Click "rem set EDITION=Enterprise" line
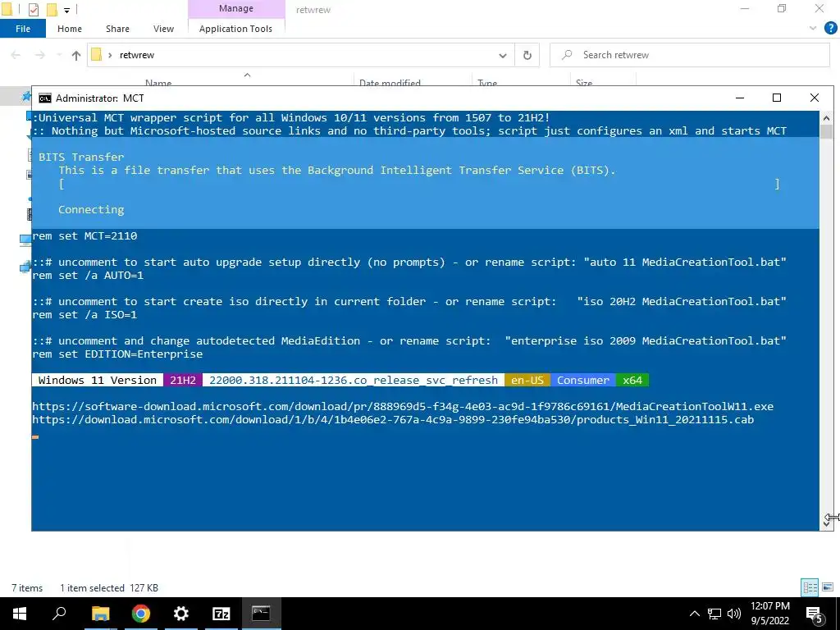The image size is (840, 630). (117, 354)
